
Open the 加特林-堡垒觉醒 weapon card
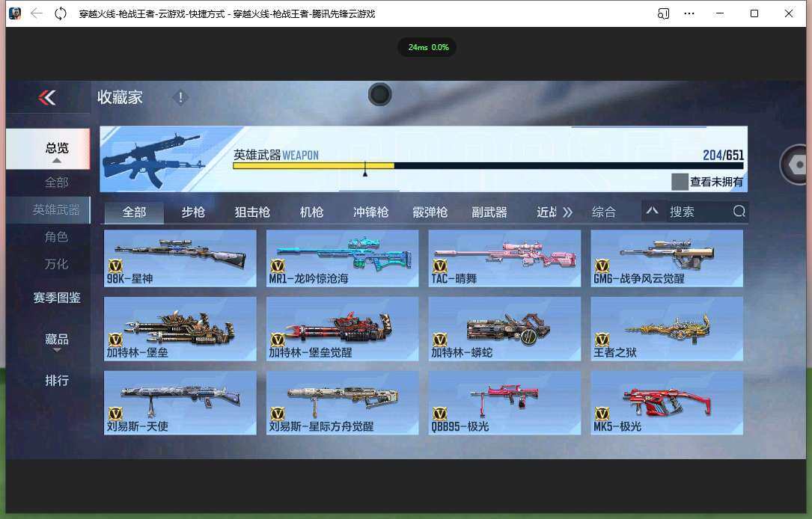pyautogui.click(x=342, y=328)
